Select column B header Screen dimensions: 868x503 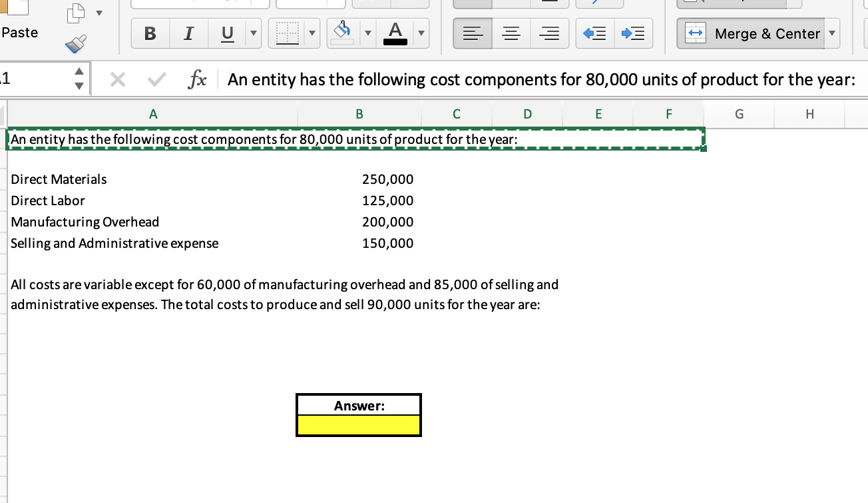tap(359, 114)
